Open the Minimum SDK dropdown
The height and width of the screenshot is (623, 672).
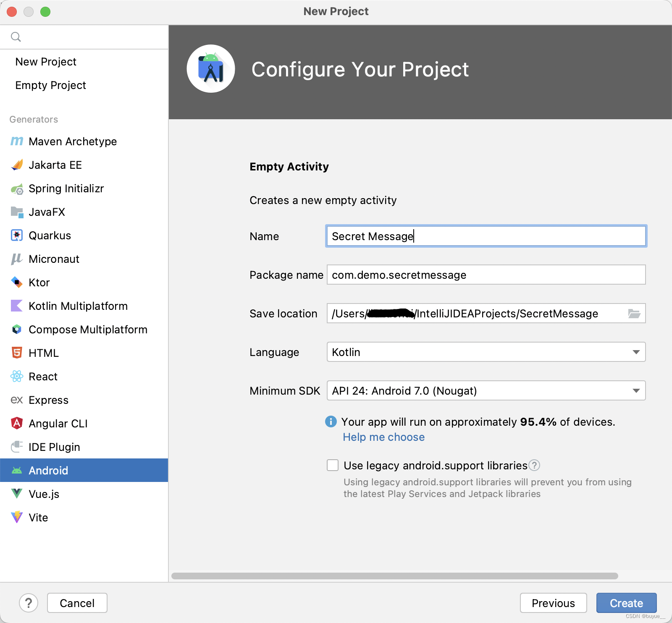tap(486, 390)
